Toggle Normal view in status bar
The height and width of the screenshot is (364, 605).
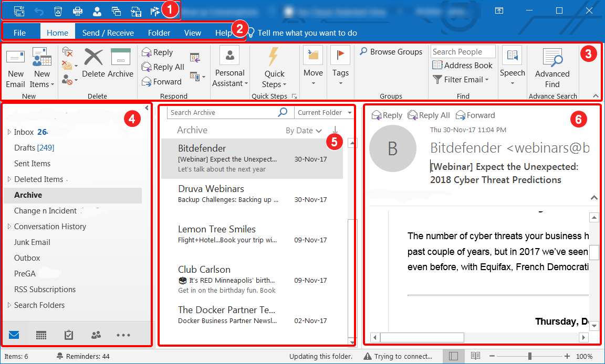(x=453, y=356)
